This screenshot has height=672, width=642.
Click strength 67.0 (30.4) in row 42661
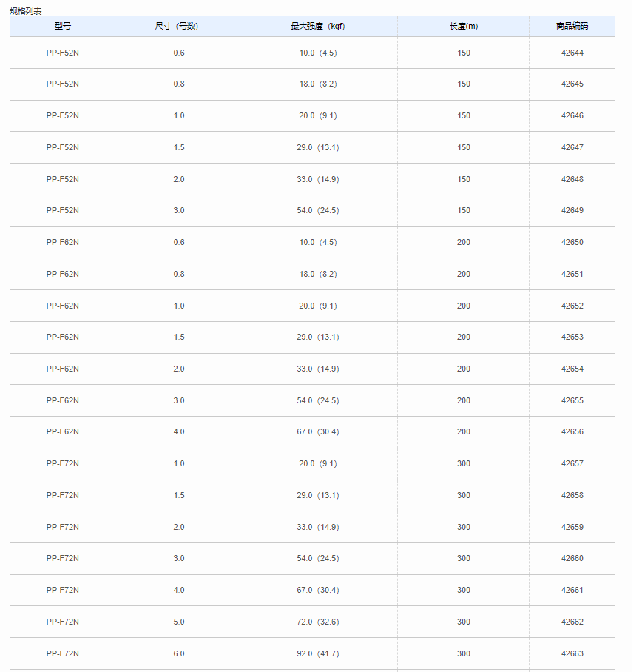[x=318, y=590]
